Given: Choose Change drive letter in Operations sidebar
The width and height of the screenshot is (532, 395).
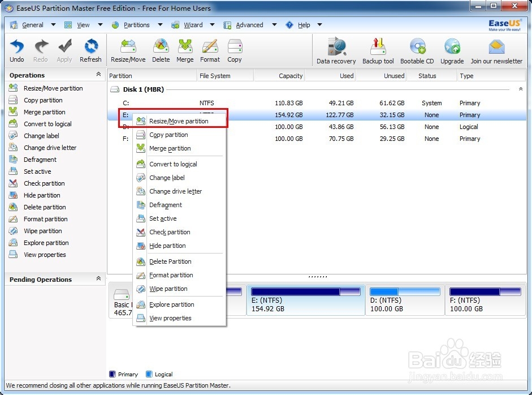Looking at the screenshot, I should click(50, 148).
